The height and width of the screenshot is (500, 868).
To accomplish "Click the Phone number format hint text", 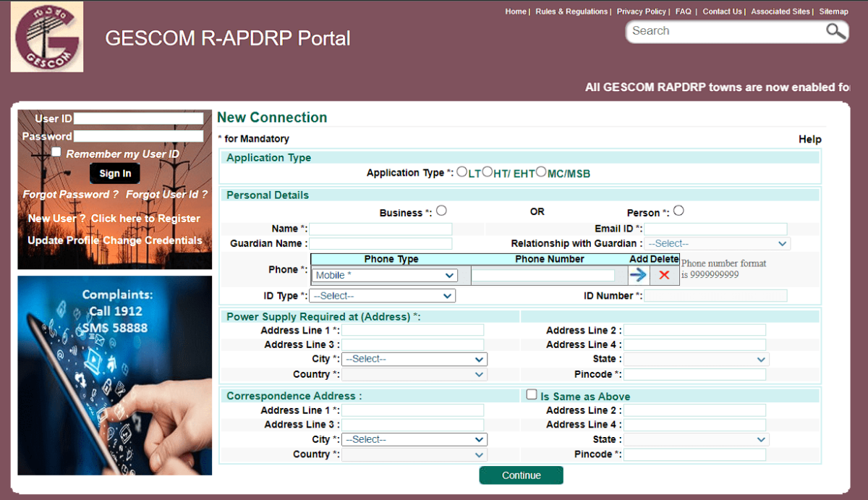I will (x=724, y=269).
